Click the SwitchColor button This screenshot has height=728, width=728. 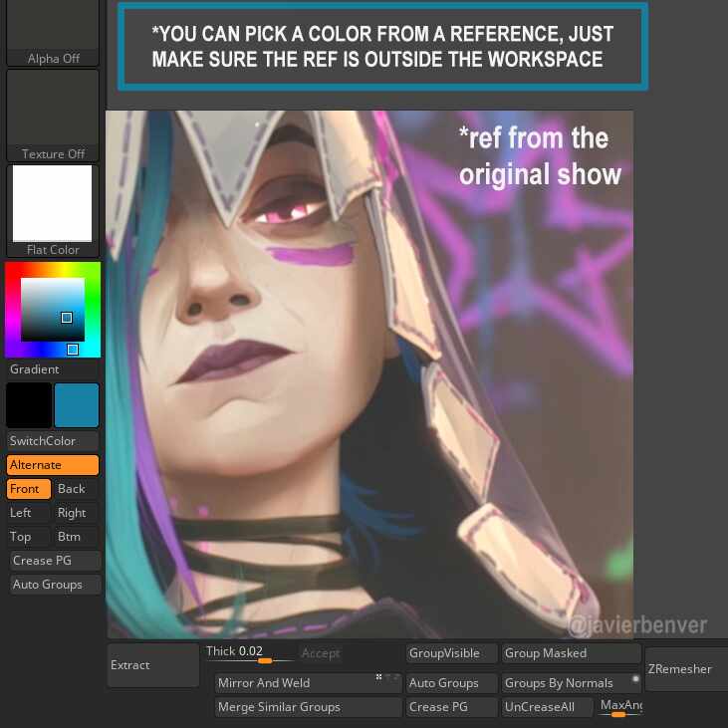coord(53,440)
